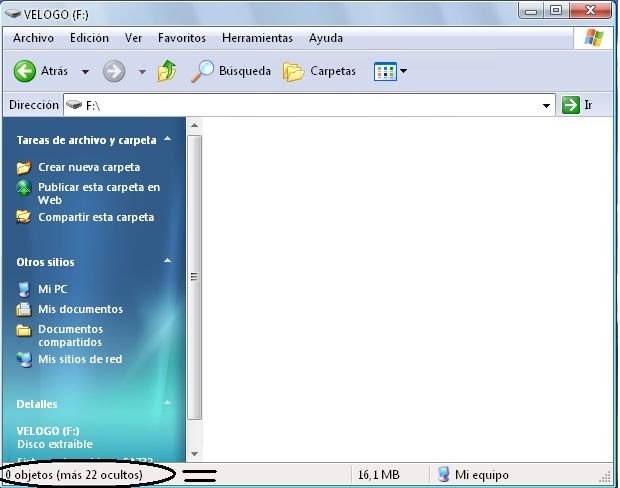Screen dimensions: 620x488
Task: Click the Windows flag logo icon
Action: [594, 38]
